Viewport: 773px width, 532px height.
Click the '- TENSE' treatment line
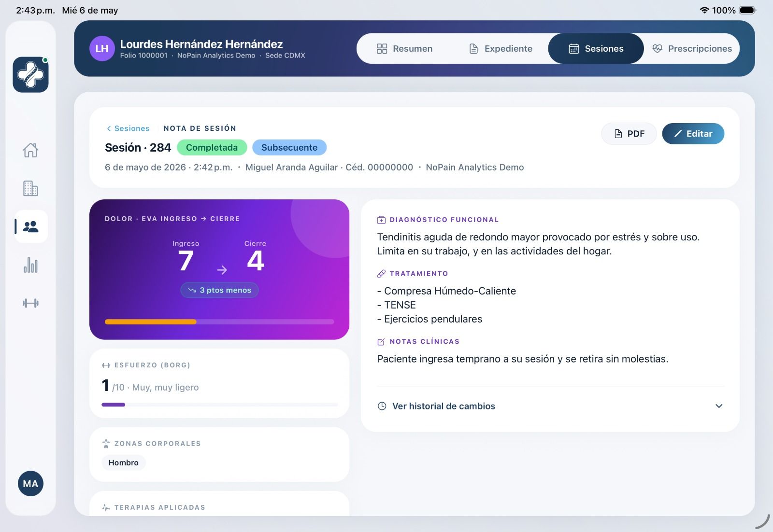pos(397,305)
